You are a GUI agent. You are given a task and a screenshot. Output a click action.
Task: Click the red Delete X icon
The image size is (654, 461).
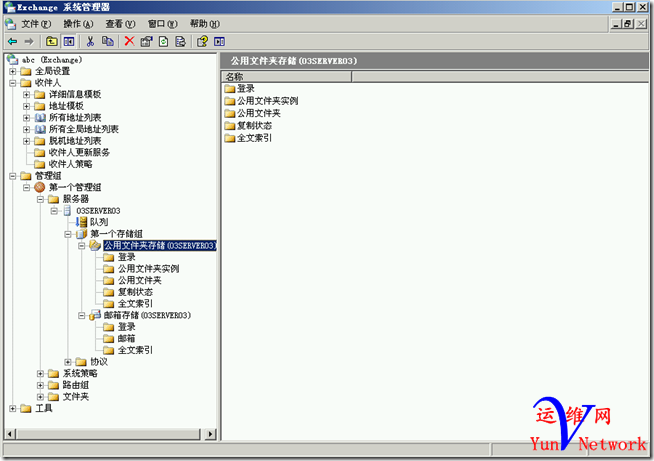[130, 41]
